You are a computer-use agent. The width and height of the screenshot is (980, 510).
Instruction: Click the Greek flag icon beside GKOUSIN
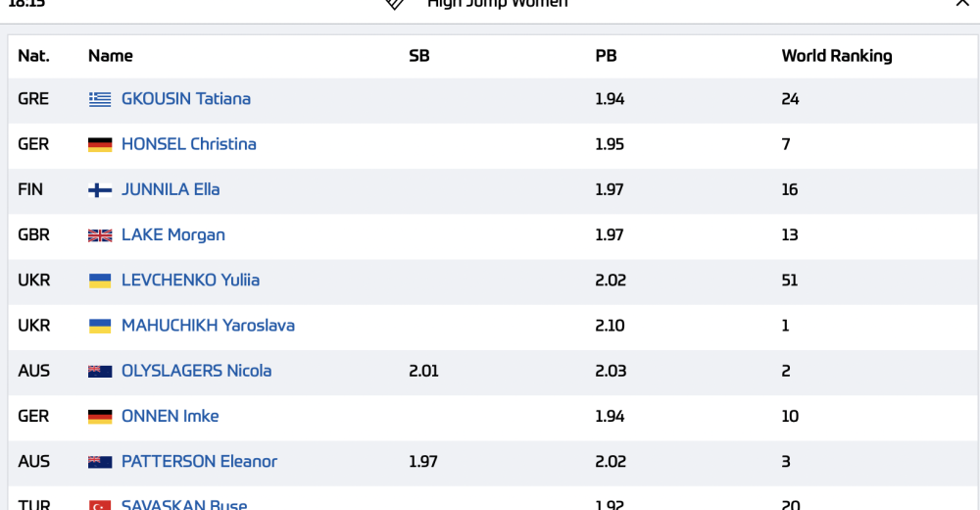[100, 99]
